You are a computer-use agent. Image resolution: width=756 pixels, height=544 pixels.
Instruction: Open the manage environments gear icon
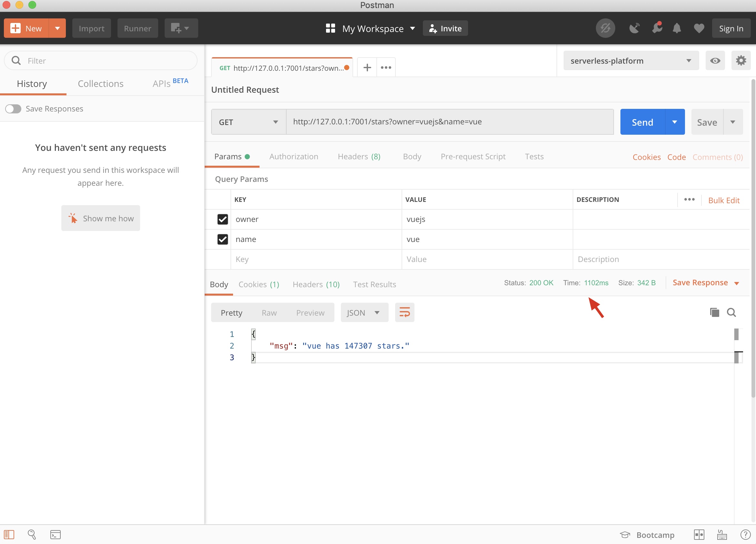[x=740, y=61]
